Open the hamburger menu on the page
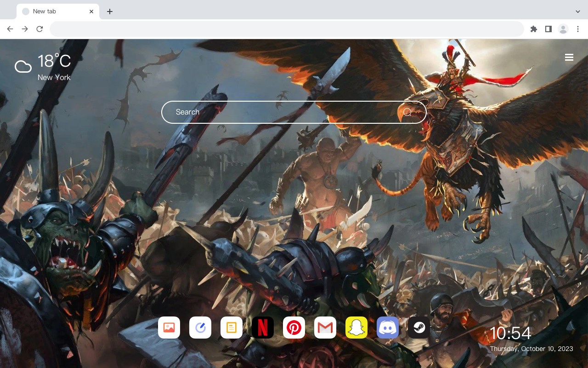The image size is (588, 368). pos(569,57)
